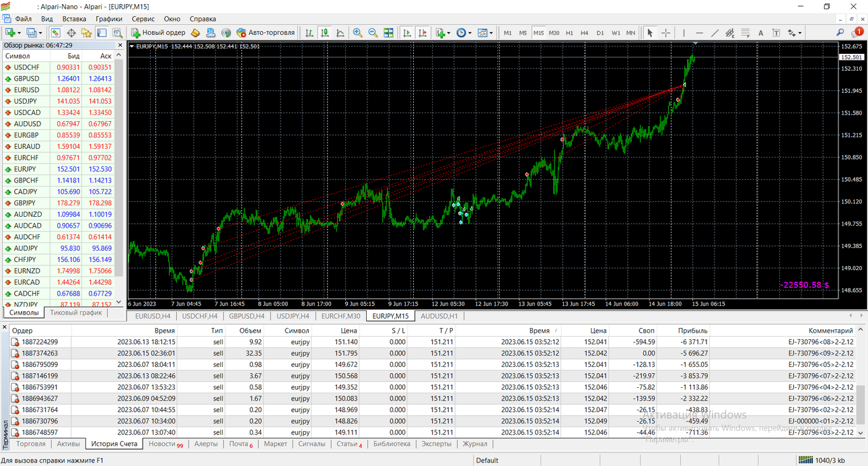Image resolution: width=868 pixels, height=466 pixels.
Task: Select the trendline drawing tool
Action: coord(715,32)
